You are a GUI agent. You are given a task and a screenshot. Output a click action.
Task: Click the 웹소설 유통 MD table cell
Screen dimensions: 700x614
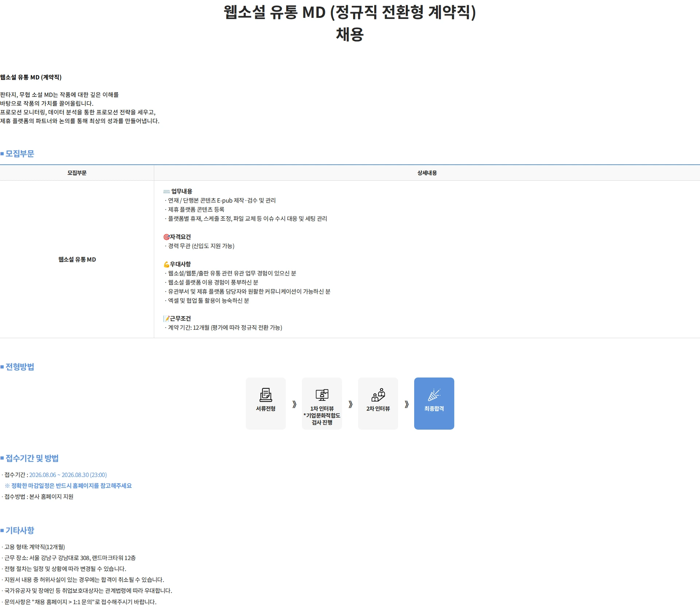[x=77, y=259]
